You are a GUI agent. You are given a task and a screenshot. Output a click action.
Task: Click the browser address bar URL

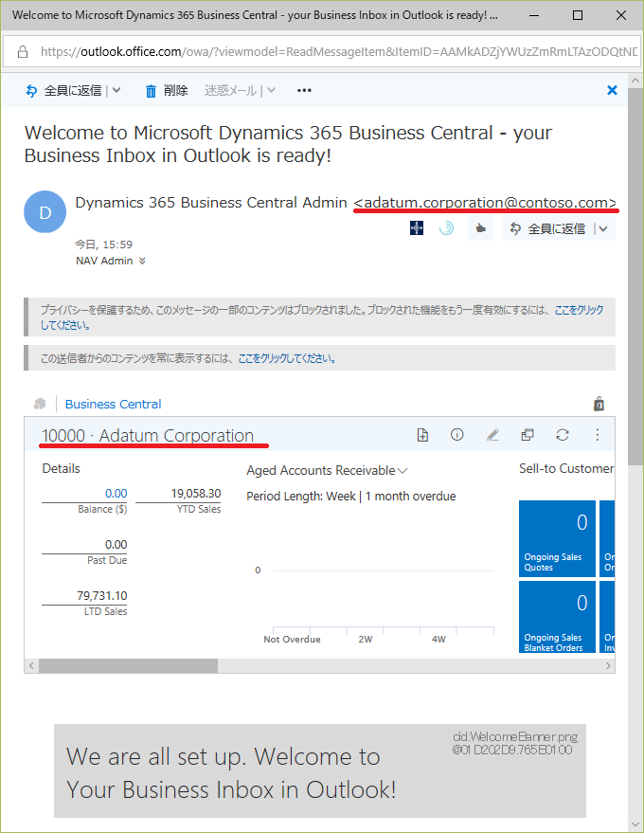pos(339,51)
